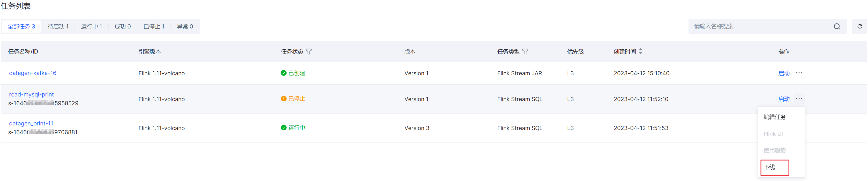868x181 pixels.
Task: Switch to the 运行中 1 tab
Action: pos(91,27)
